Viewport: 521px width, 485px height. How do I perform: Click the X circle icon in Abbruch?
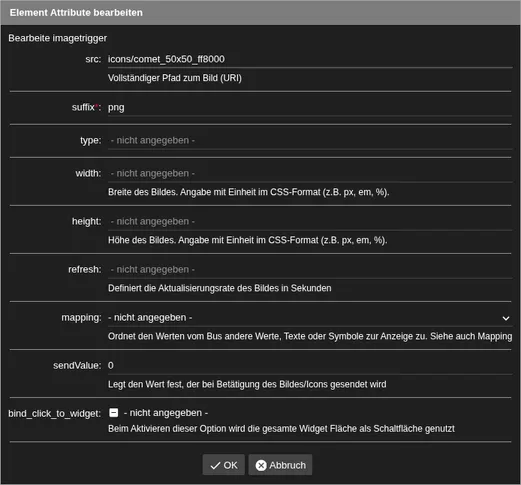tap(261, 465)
